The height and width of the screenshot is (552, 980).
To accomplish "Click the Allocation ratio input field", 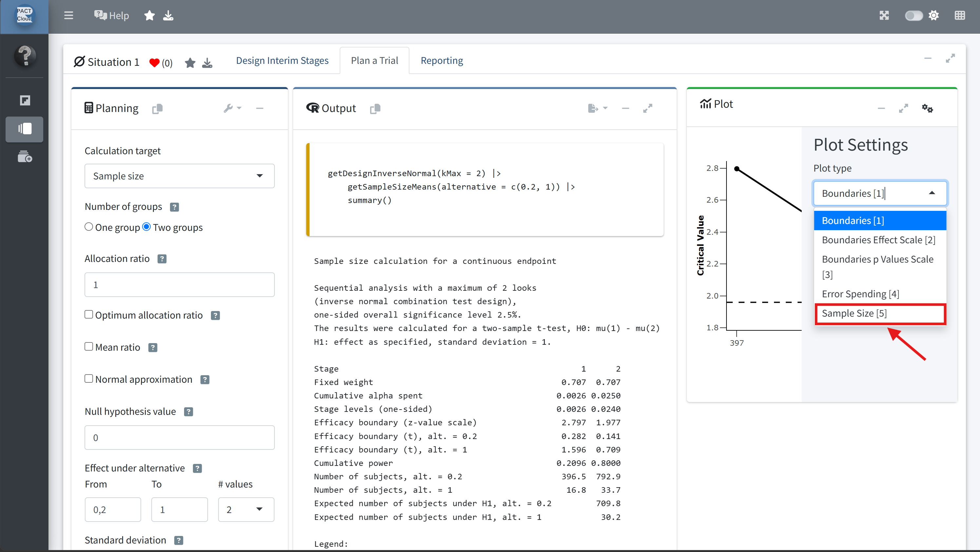I will click(x=179, y=285).
